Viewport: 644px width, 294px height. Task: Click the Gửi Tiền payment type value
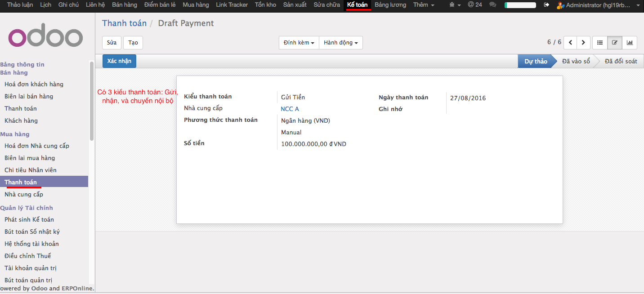point(293,97)
